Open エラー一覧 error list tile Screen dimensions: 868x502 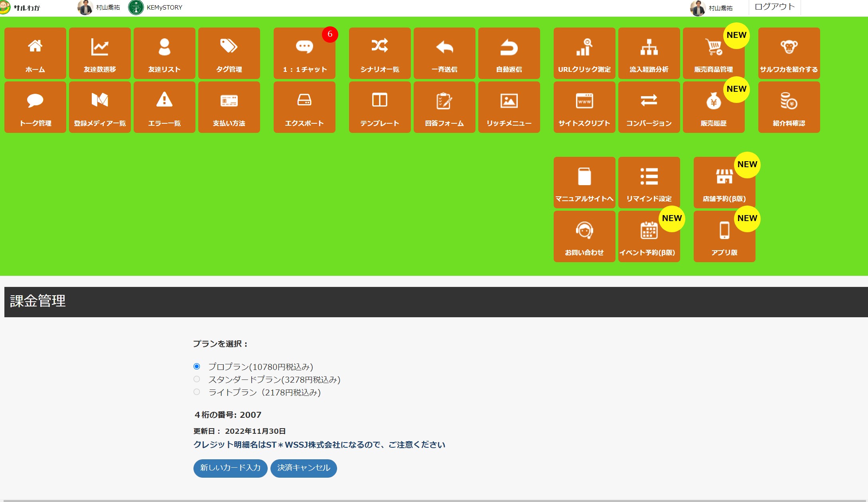pos(164,107)
